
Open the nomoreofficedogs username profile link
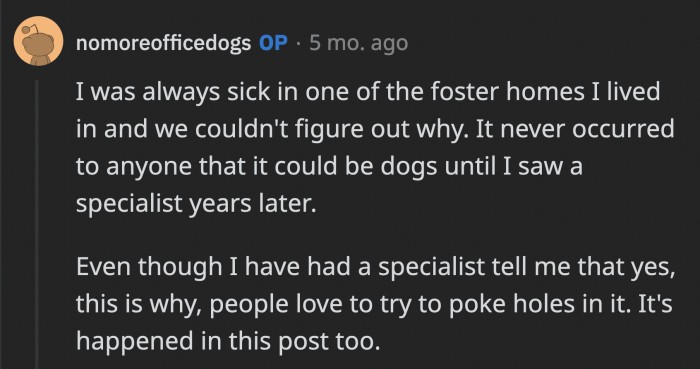[163, 43]
